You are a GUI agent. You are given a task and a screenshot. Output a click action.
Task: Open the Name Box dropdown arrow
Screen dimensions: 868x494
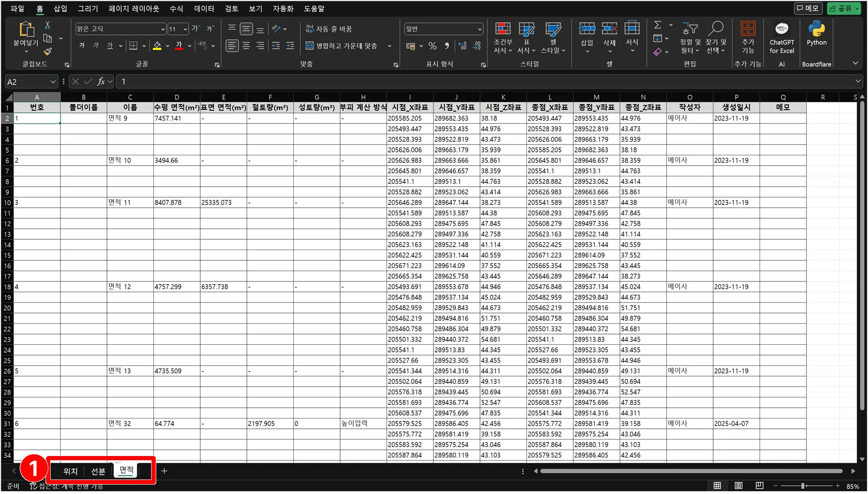point(53,82)
